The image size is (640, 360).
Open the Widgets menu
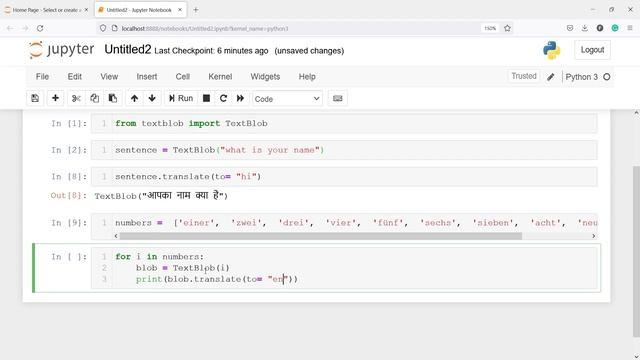[x=265, y=77]
